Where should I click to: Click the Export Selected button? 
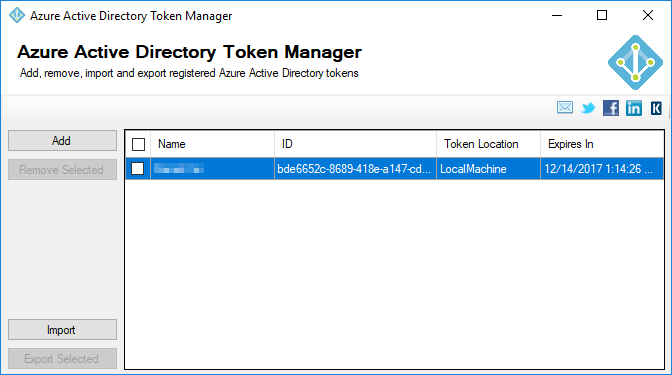pyautogui.click(x=62, y=359)
